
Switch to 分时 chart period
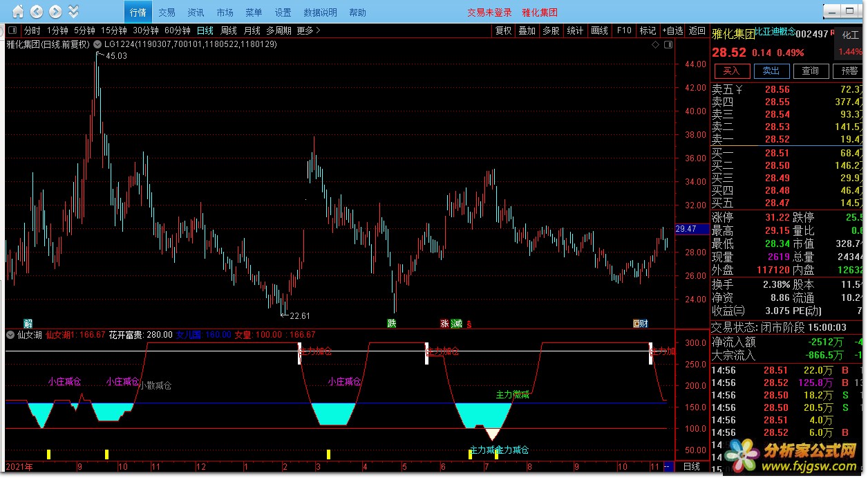[32, 30]
